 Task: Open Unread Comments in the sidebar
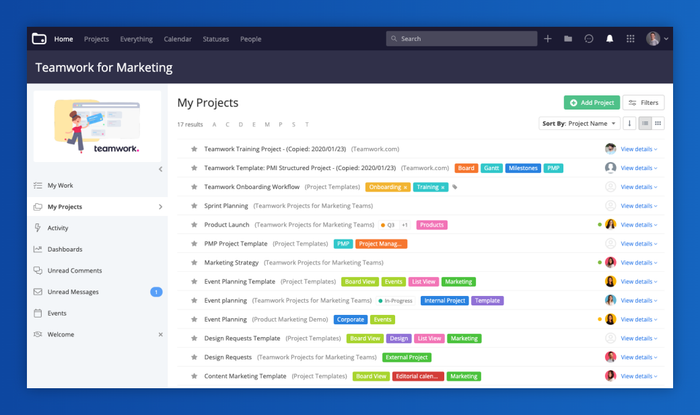(x=97, y=270)
